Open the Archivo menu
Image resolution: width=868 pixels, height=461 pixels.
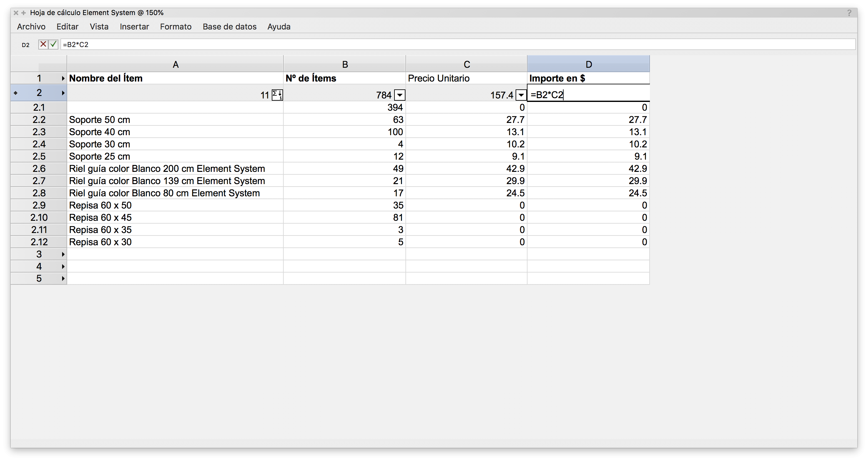(x=31, y=27)
